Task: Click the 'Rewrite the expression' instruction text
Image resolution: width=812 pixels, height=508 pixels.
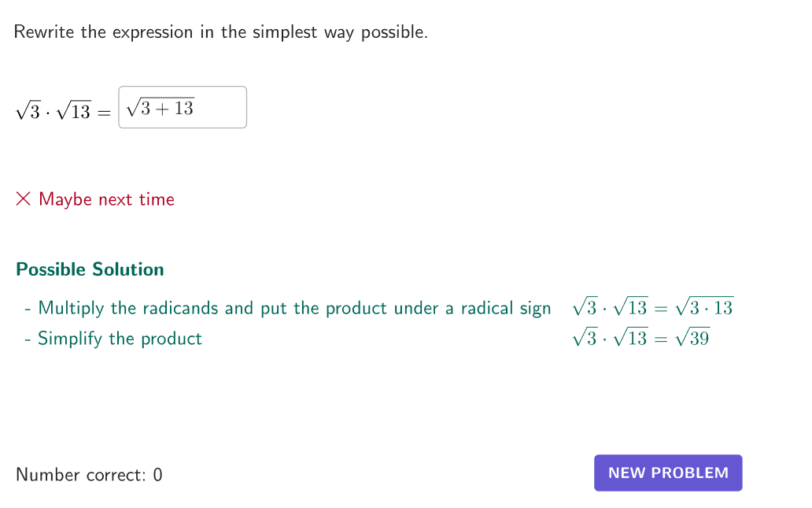Action: click(220, 32)
